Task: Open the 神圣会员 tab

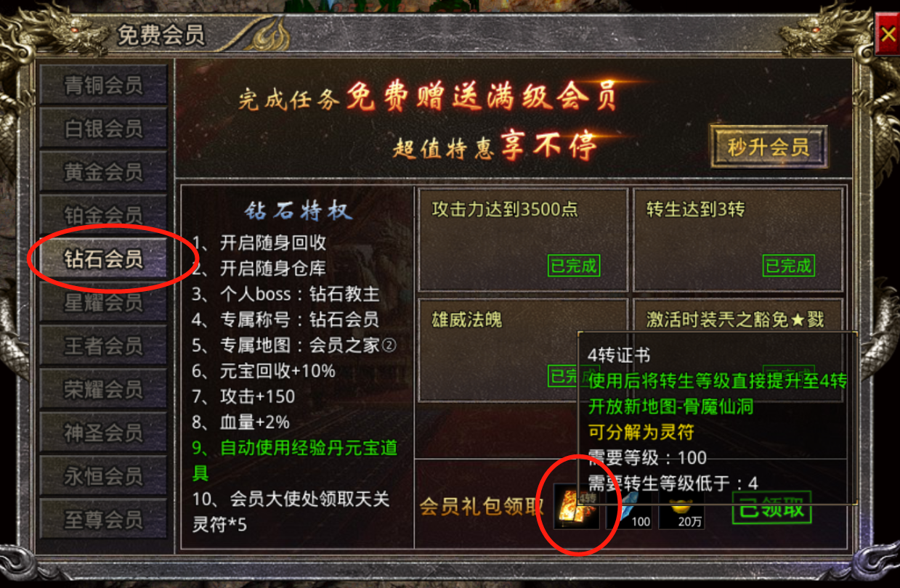Action: (103, 433)
